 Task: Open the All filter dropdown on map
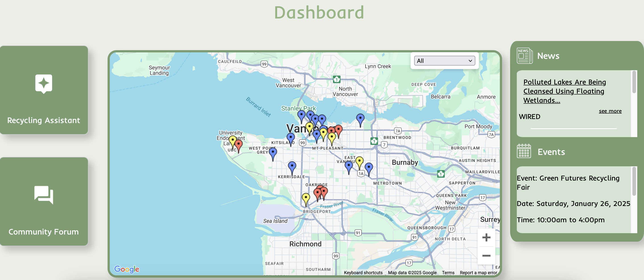point(444,61)
